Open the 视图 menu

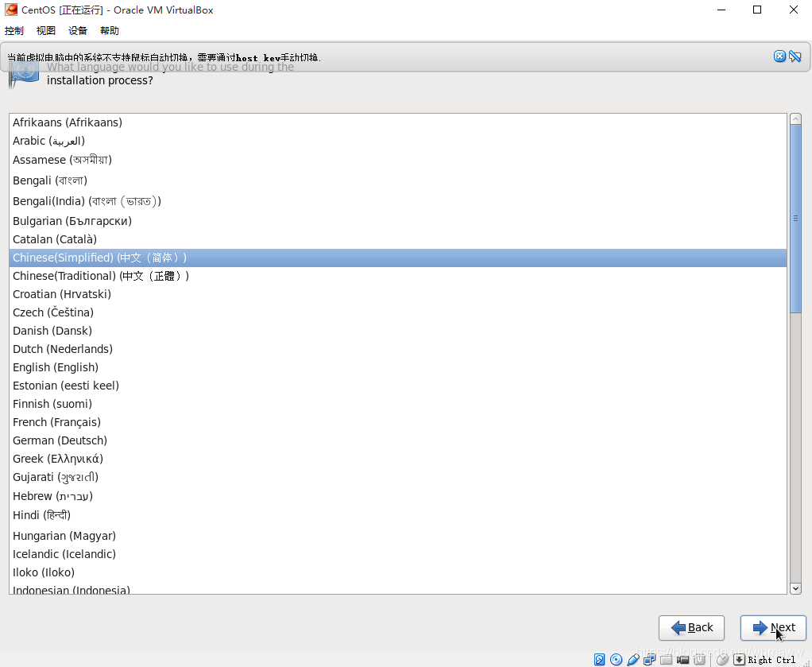[45, 30]
